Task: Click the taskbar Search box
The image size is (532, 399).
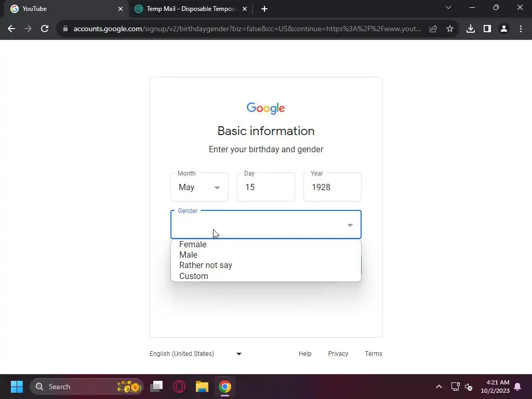Action: click(x=87, y=387)
